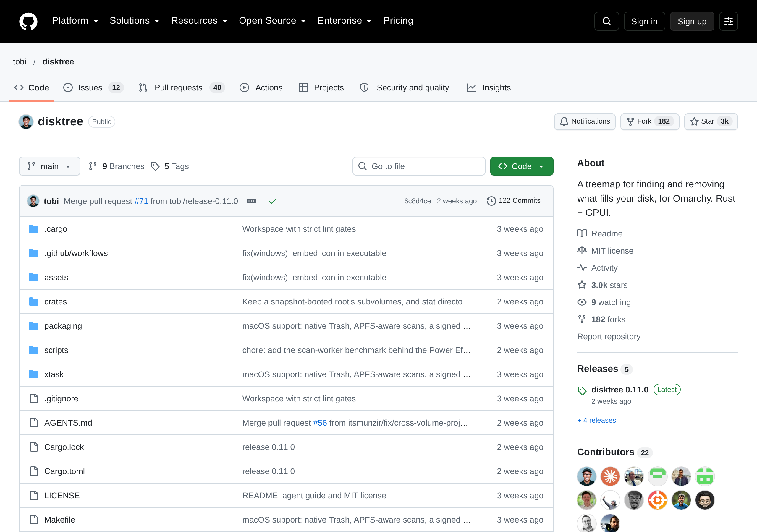This screenshot has height=532, width=757.
Task: Open the assets folder icon
Action: pyautogui.click(x=34, y=277)
